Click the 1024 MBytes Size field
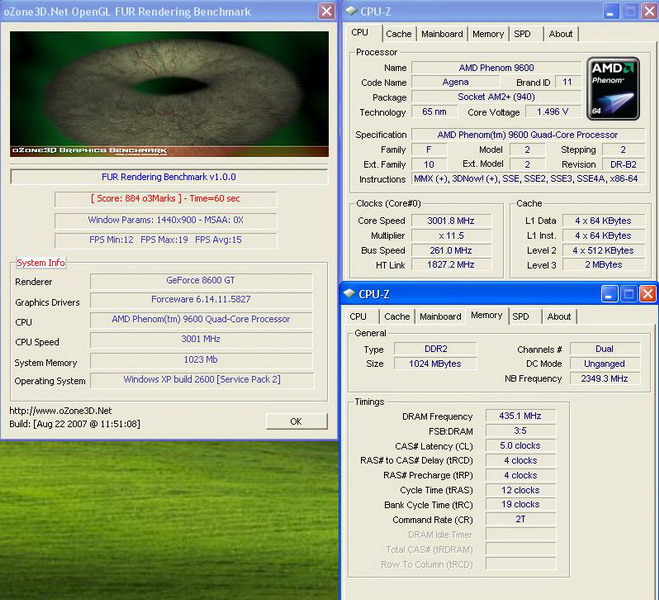This screenshot has width=659, height=600. pyautogui.click(x=435, y=364)
